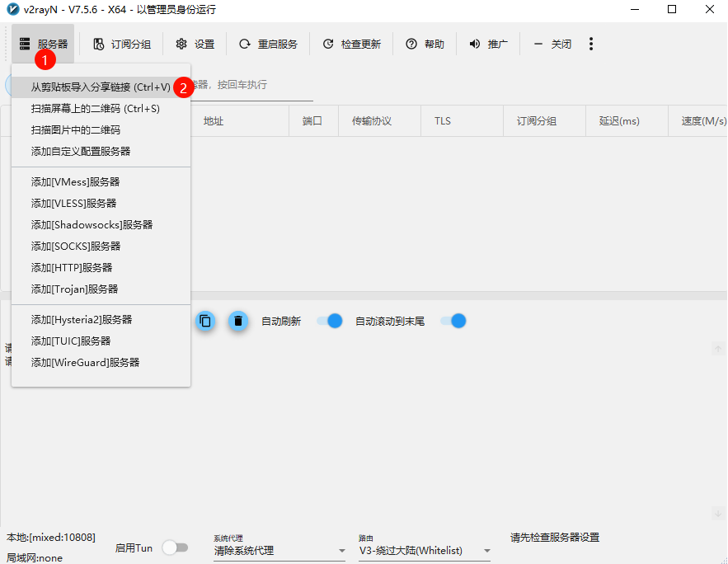
Task: Enable the Tun mode toggle
Action: 175,548
